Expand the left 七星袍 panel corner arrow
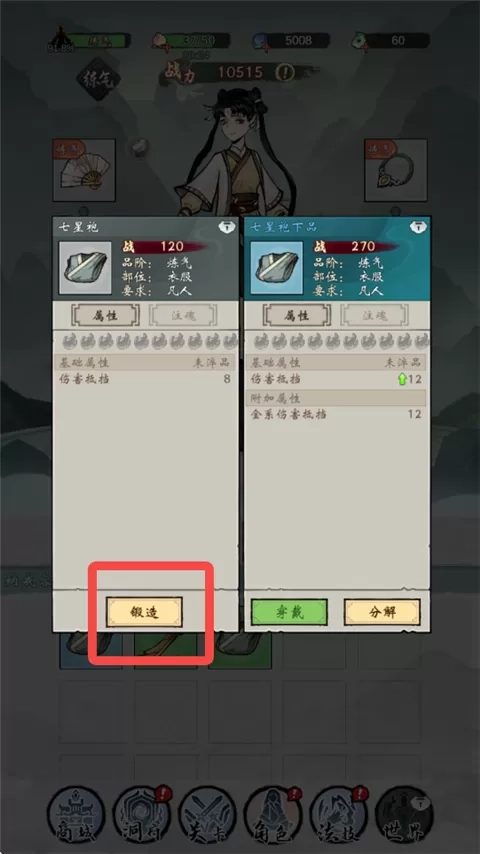 [x=227, y=227]
